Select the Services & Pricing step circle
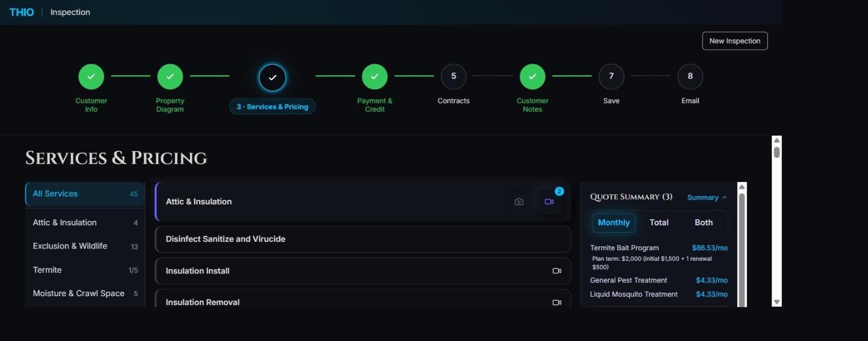 pyautogui.click(x=272, y=77)
